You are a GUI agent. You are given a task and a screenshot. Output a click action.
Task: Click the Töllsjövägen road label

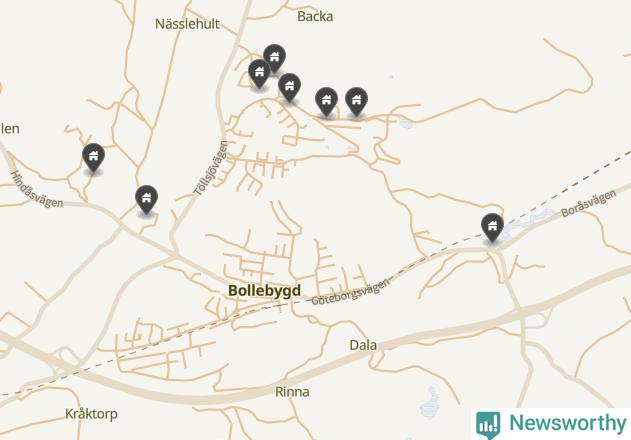coord(211,168)
